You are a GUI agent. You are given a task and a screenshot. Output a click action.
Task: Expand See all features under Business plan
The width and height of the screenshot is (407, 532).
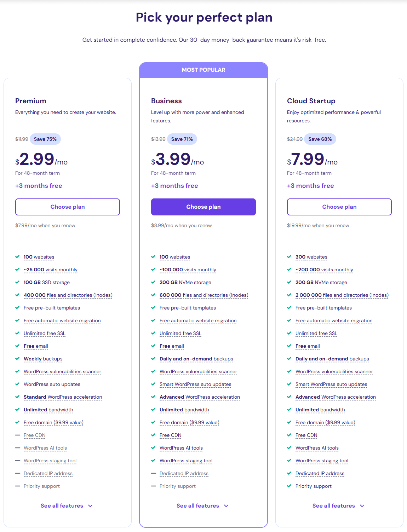tap(202, 506)
